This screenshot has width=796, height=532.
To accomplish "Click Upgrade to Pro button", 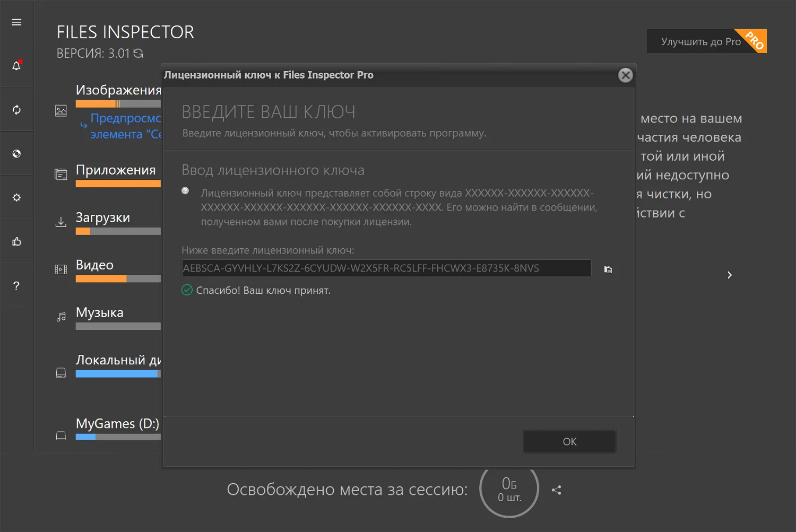I will coord(707,41).
